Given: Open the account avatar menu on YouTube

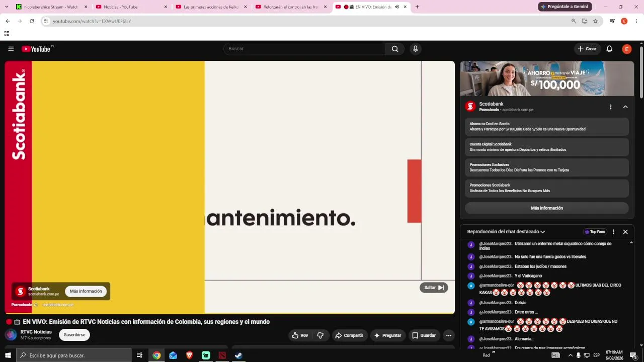Looking at the screenshot, I should point(626,49).
